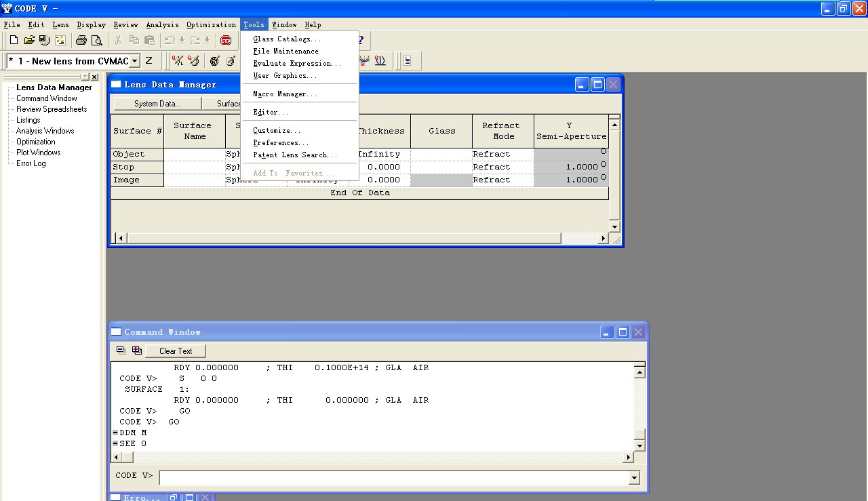
Task: Click the navigation panel dropdown arrow
Action: (85, 77)
